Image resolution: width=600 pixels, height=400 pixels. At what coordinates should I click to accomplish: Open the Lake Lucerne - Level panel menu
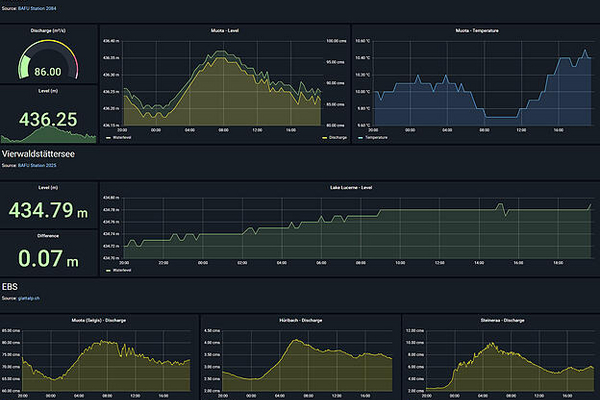pyautogui.click(x=351, y=187)
